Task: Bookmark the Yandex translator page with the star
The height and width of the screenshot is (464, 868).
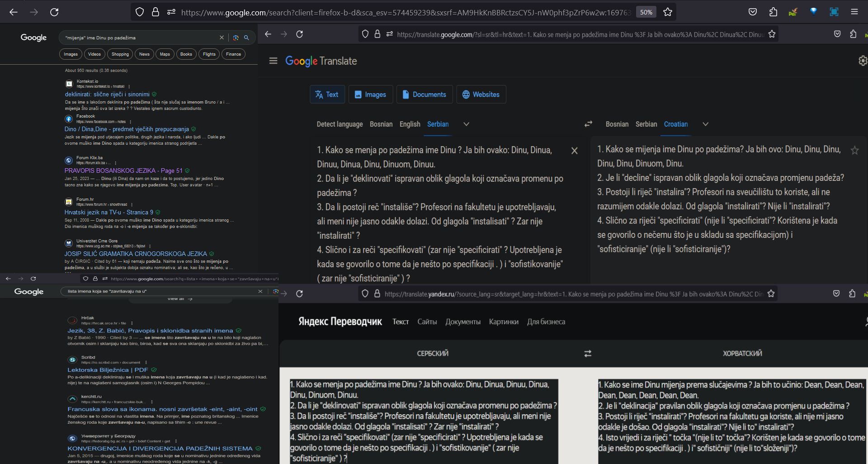Action: [771, 294]
